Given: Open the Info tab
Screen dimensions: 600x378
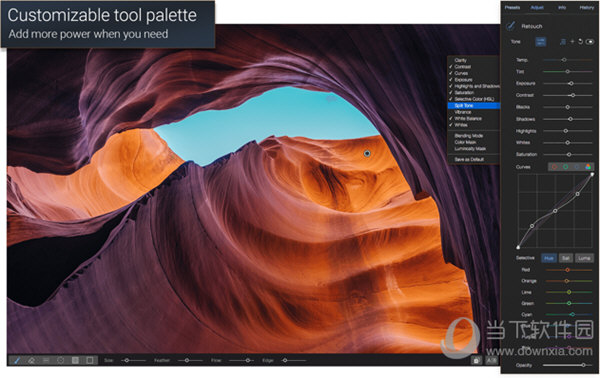Looking at the screenshot, I should tap(562, 7).
